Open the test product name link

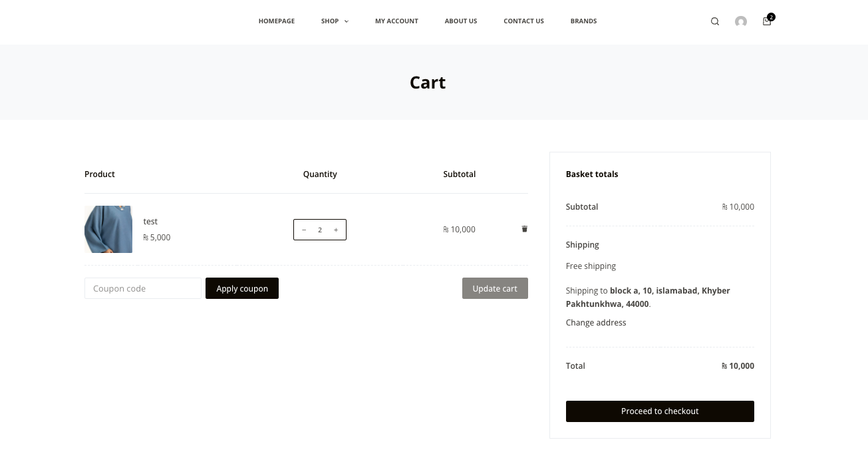coord(150,222)
